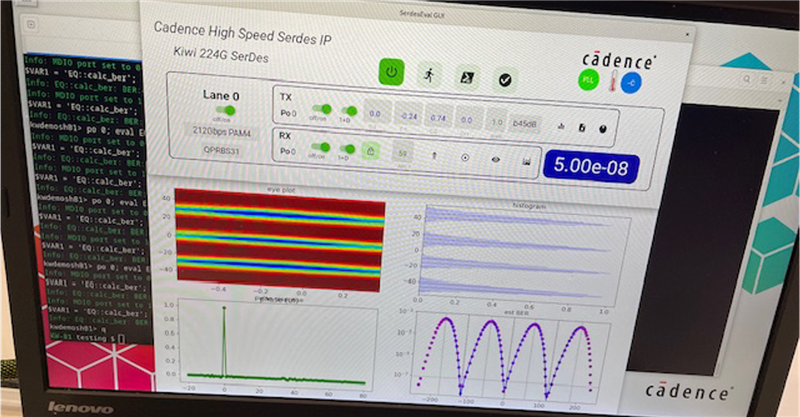Click the TX -0.24 tap value field

click(408, 116)
